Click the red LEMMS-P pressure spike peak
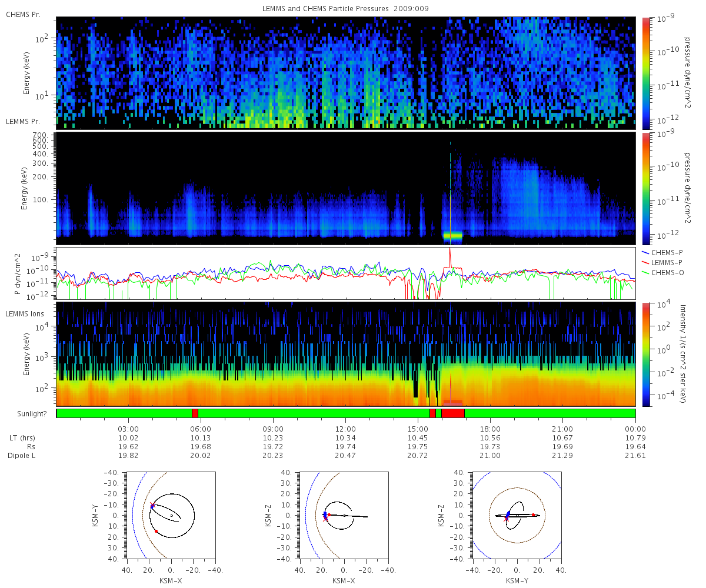Image resolution: width=706 pixels, height=588 pixels. [450, 249]
